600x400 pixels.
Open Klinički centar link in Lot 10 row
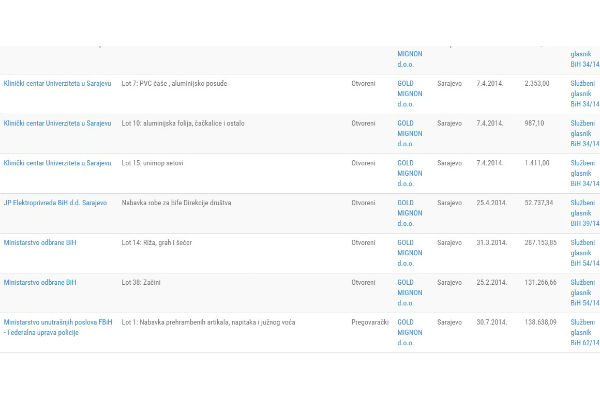pyautogui.click(x=57, y=123)
